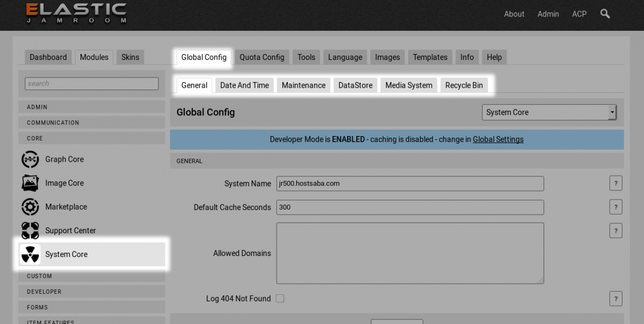Follow the Global Settings link
The width and height of the screenshot is (644, 324).
tap(498, 140)
